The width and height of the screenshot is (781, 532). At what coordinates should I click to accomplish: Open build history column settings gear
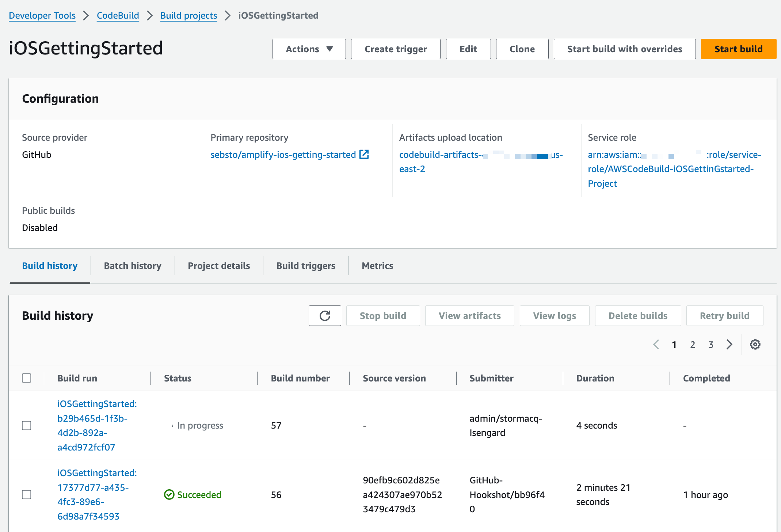(x=755, y=344)
